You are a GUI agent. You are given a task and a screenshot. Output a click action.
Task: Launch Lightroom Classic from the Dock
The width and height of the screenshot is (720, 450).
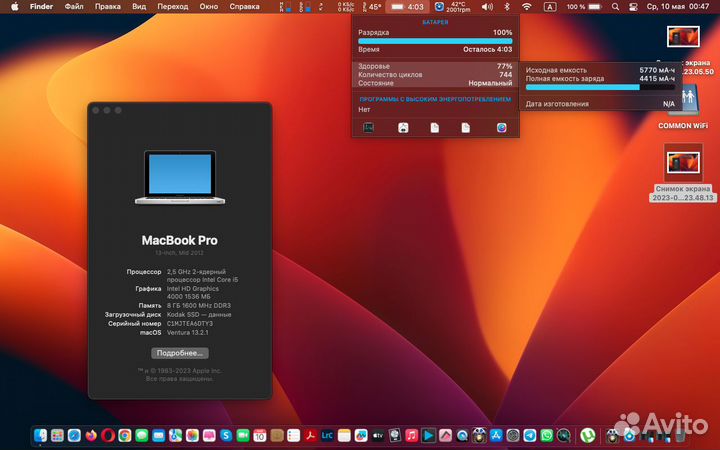327,435
